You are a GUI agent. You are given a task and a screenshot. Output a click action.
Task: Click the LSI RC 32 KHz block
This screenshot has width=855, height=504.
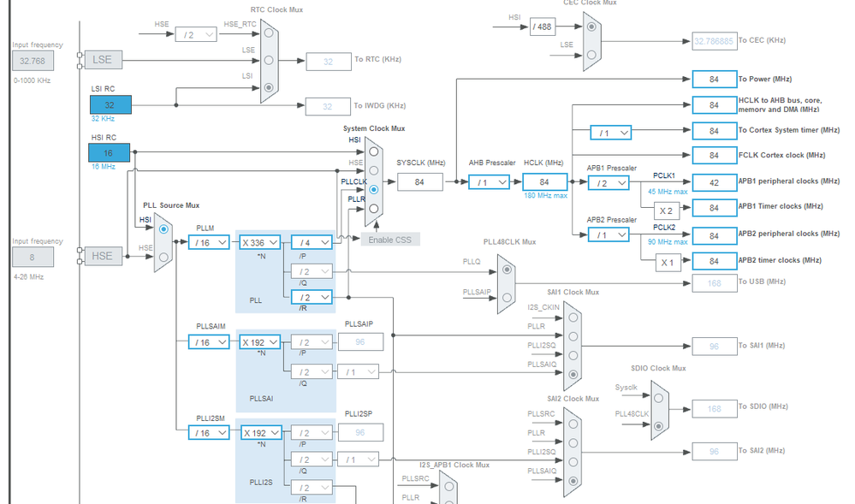point(110,104)
